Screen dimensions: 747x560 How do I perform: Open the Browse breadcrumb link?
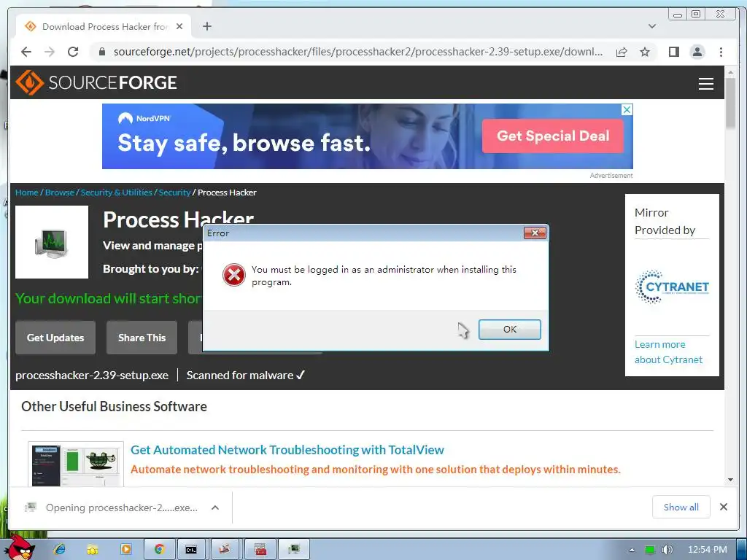click(60, 192)
